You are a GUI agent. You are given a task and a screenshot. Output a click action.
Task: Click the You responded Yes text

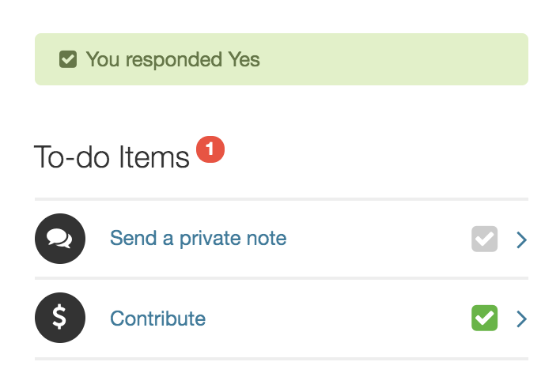point(172,59)
